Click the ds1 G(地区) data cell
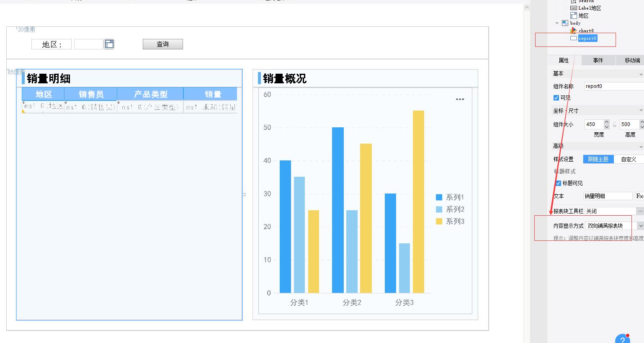 coord(44,107)
